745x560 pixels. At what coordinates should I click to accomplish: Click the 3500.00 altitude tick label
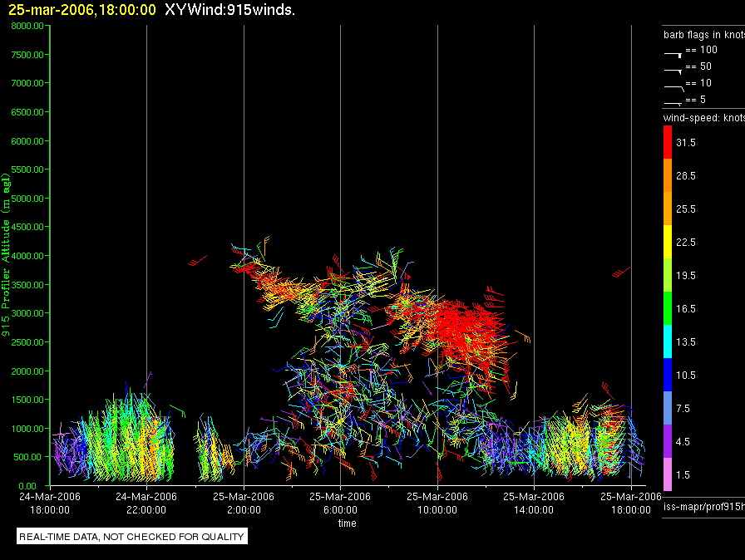(x=27, y=285)
